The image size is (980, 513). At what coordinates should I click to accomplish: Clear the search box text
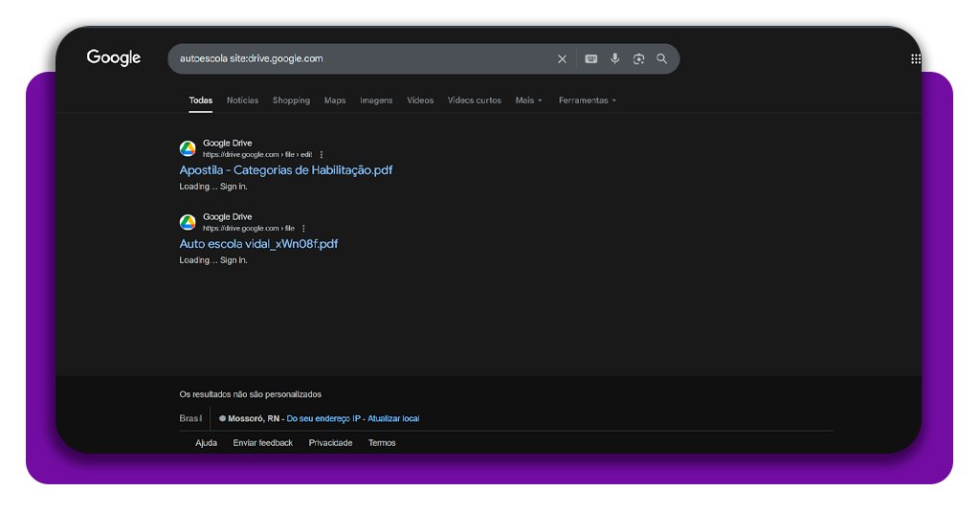point(562,59)
